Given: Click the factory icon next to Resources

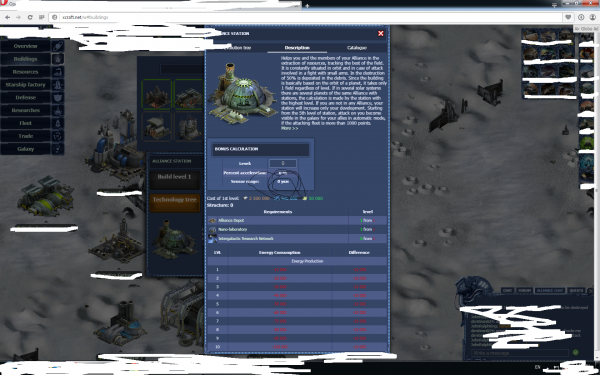Looking at the screenshot, I should [58, 72].
